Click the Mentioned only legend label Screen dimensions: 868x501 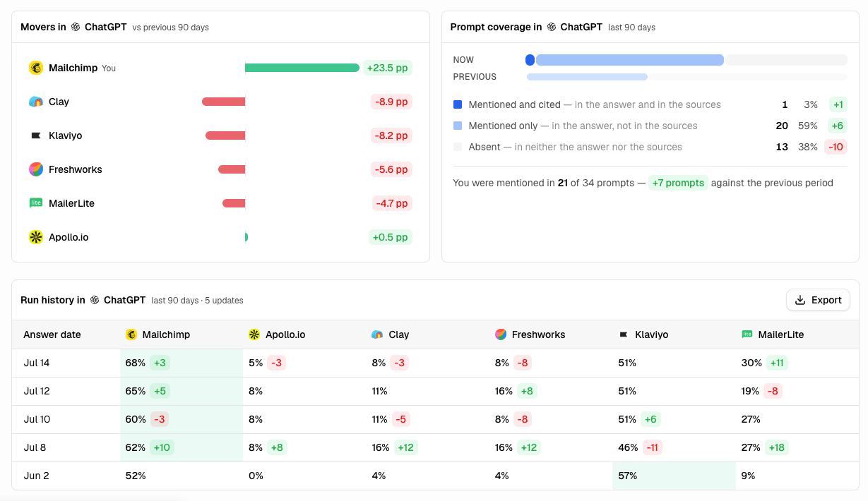(x=502, y=126)
